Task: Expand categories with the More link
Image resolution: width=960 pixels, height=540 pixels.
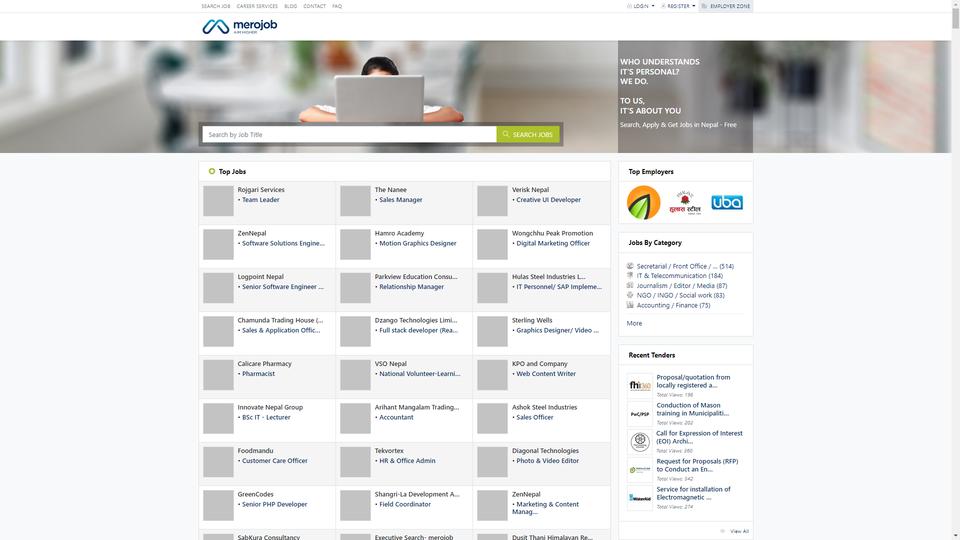Action: click(634, 323)
